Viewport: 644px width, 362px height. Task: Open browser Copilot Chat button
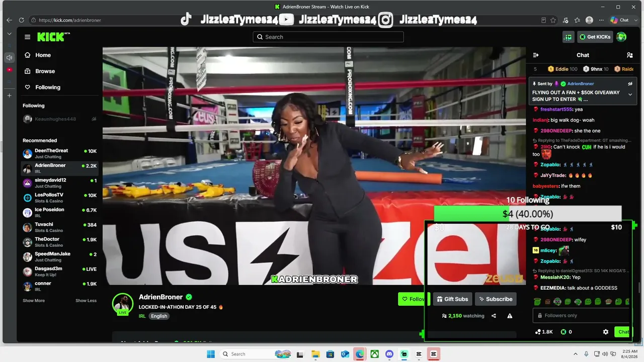[x=620, y=20]
